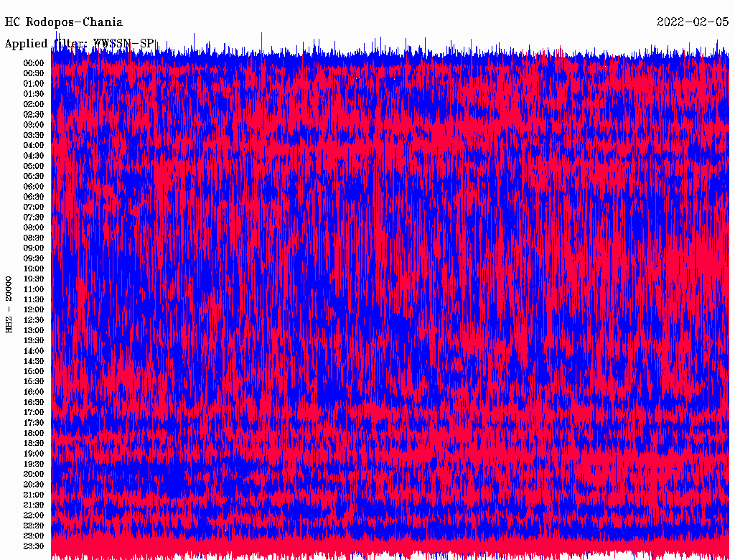Click the 06:00 time marker
The image size is (735, 560).
(x=34, y=186)
